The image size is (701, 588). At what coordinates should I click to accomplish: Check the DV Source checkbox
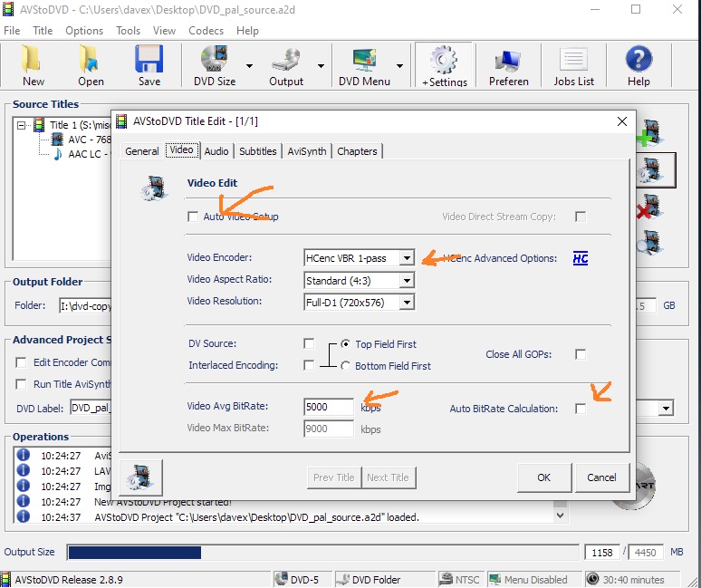(309, 343)
